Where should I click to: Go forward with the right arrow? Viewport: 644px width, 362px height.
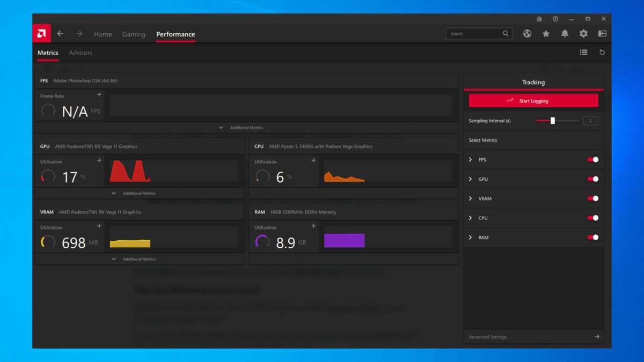click(x=79, y=34)
